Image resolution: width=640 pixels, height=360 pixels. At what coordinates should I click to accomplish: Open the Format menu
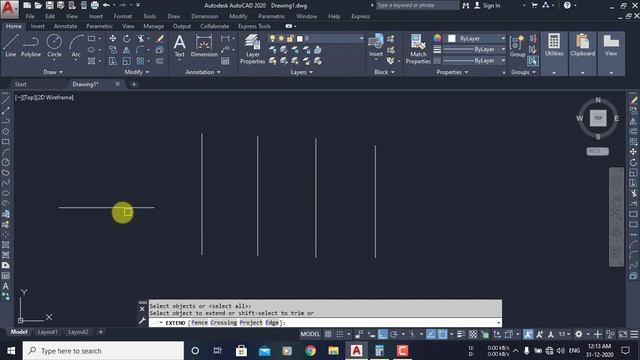pyautogui.click(x=123, y=16)
